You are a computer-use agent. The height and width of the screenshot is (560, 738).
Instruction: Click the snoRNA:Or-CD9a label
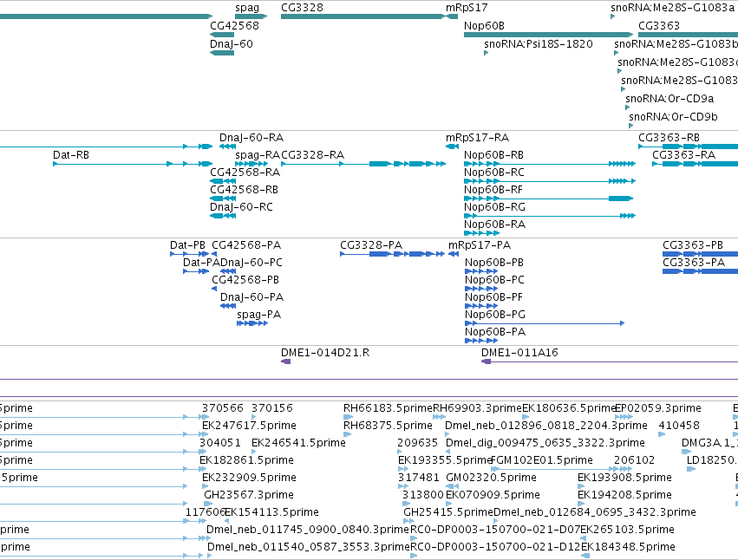click(x=669, y=99)
